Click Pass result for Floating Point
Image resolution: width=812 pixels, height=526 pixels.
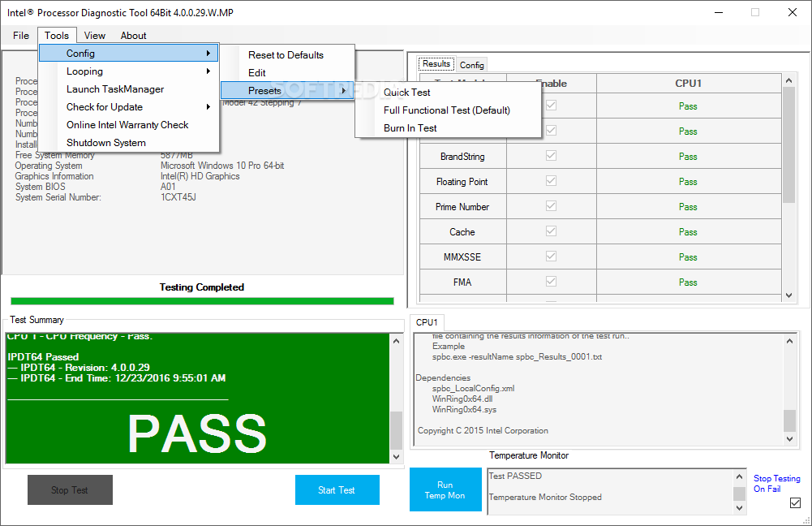[688, 182]
